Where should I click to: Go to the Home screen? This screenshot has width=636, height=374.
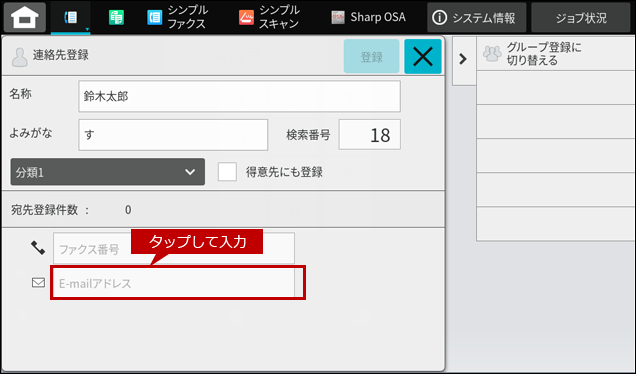[x=25, y=17]
